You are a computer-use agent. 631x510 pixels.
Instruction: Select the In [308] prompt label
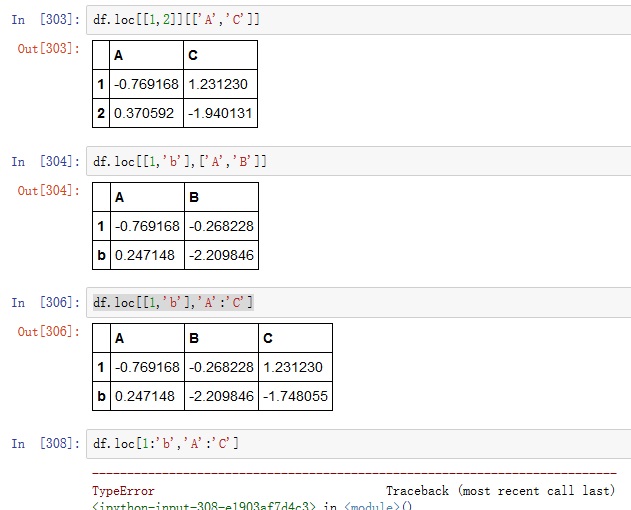45,444
